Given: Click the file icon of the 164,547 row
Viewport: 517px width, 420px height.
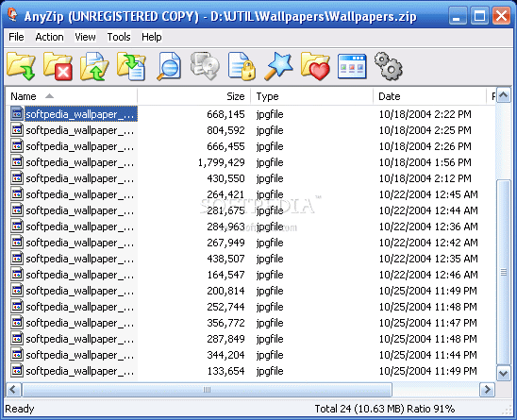Looking at the screenshot, I should coord(17,275).
